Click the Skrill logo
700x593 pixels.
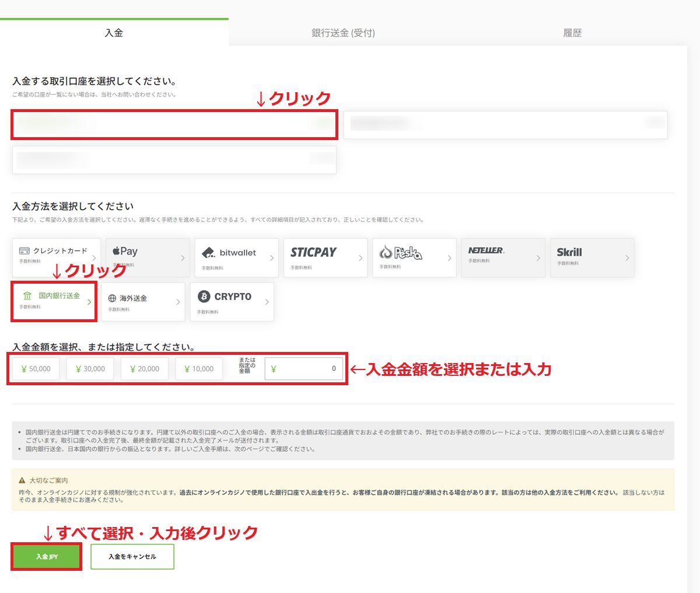tap(569, 252)
